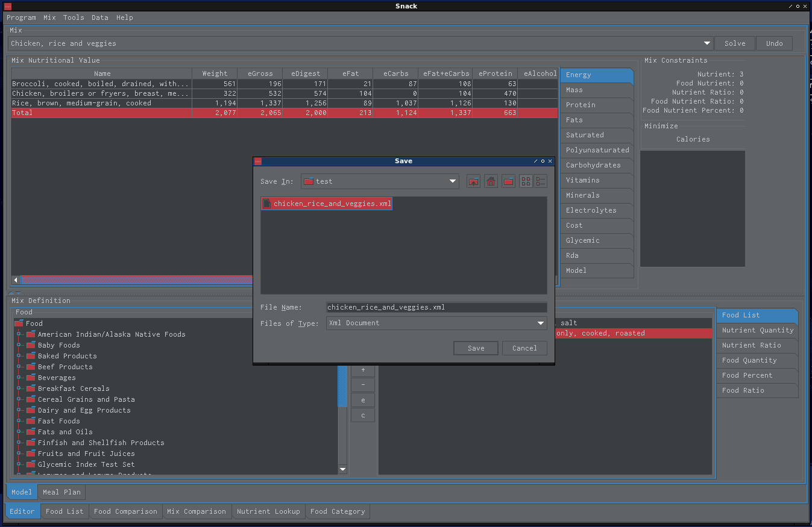Expand the Finfish and Shellfish Products node
This screenshot has width=812, height=527.
coord(19,443)
